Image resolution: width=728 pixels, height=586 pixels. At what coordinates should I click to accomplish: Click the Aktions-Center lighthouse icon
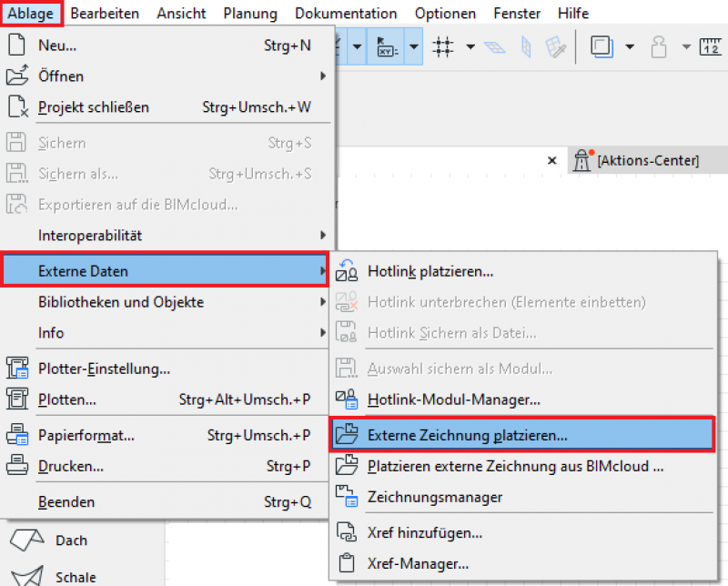point(581,160)
